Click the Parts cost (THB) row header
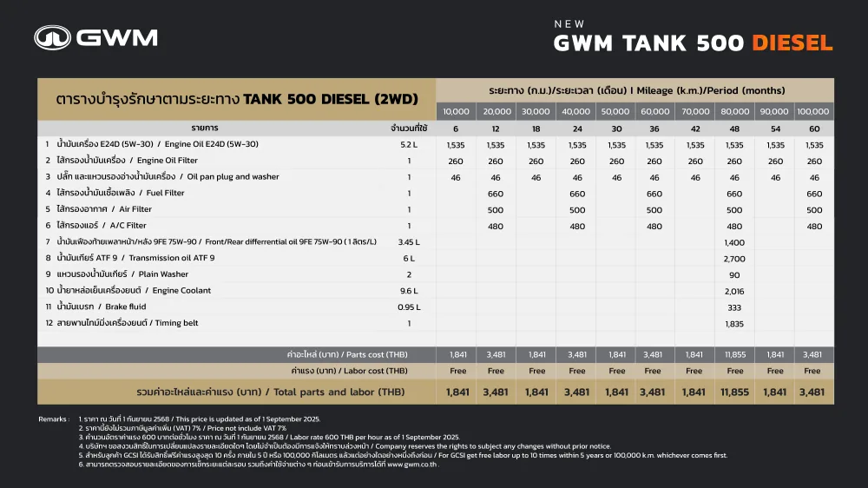The image size is (868, 488). (347, 354)
